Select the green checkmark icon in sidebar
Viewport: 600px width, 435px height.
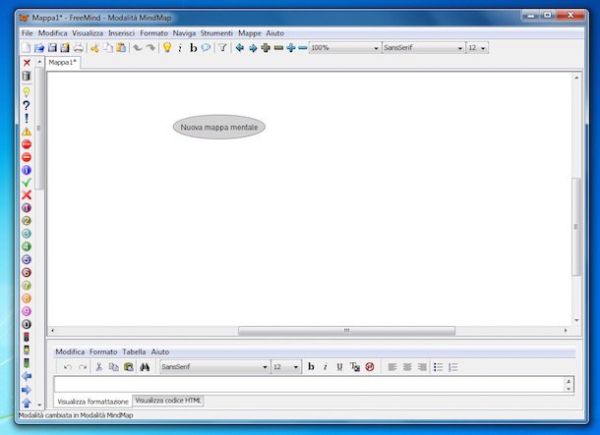(26, 183)
